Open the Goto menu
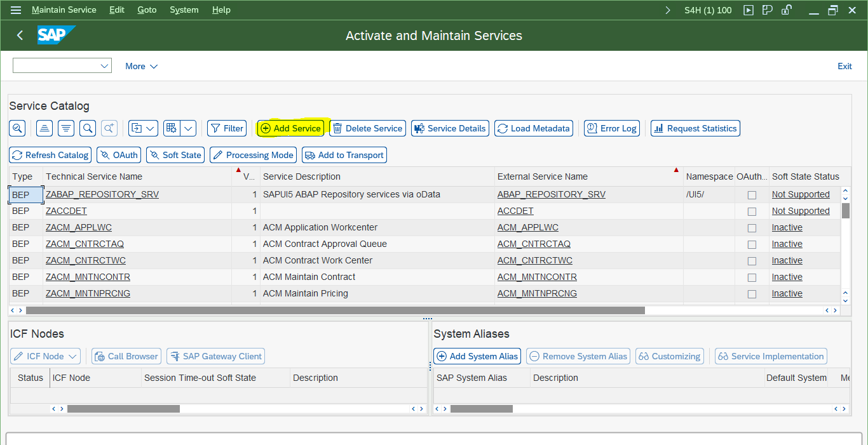Image resolution: width=868 pixels, height=445 pixels. pyautogui.click(x=147, y=10)
